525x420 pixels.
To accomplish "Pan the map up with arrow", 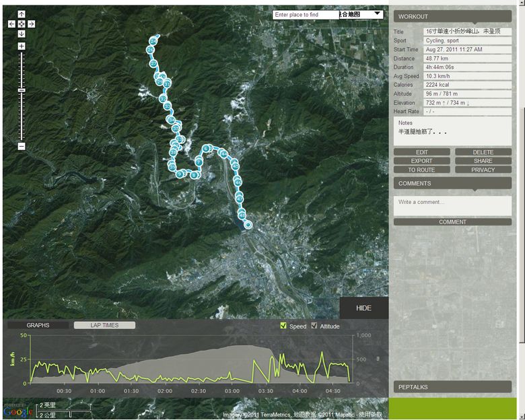I will [22, 14].
